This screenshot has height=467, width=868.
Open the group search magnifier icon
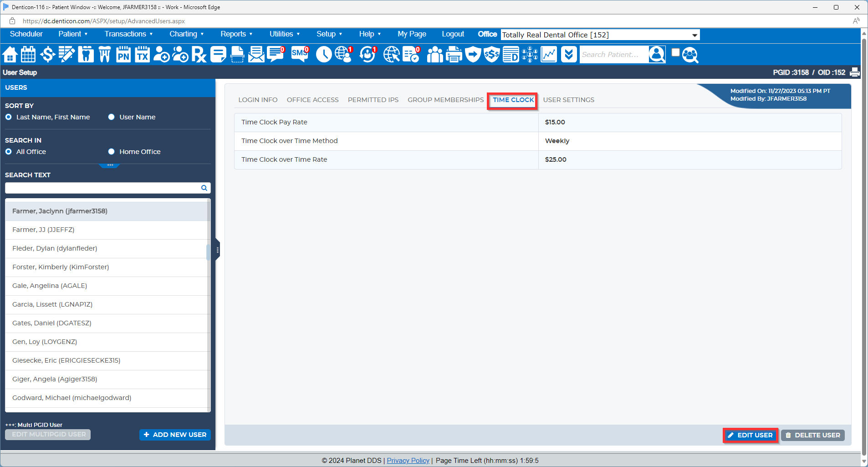pos(690,55)
